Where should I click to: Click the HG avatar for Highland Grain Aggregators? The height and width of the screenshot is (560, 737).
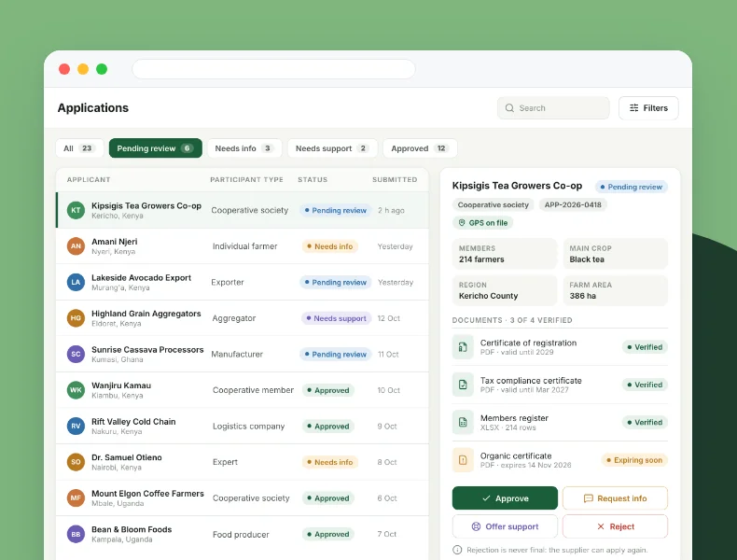[x=76, y=318]
